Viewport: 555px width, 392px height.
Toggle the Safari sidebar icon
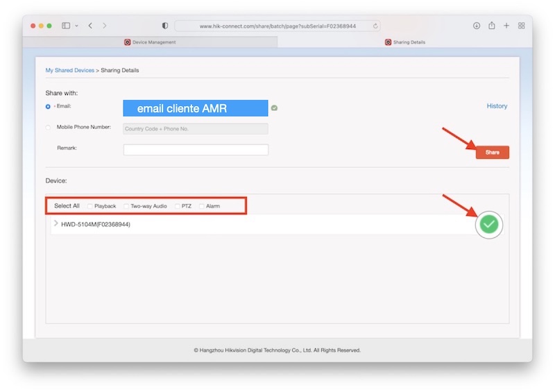point(66,26)
